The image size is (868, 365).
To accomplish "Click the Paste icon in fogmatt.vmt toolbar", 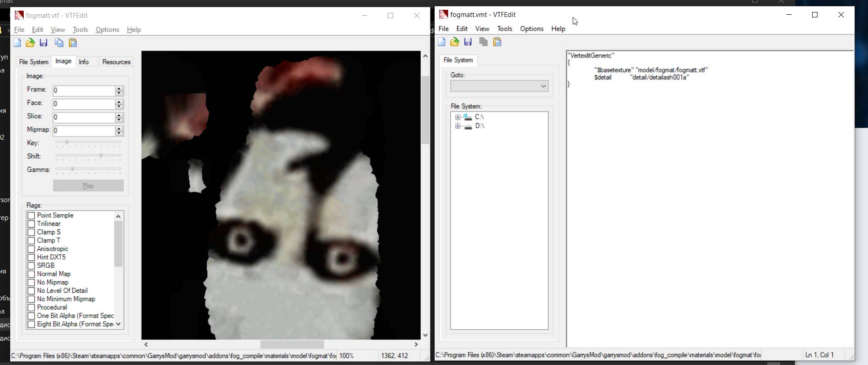I will pos(497,42).
